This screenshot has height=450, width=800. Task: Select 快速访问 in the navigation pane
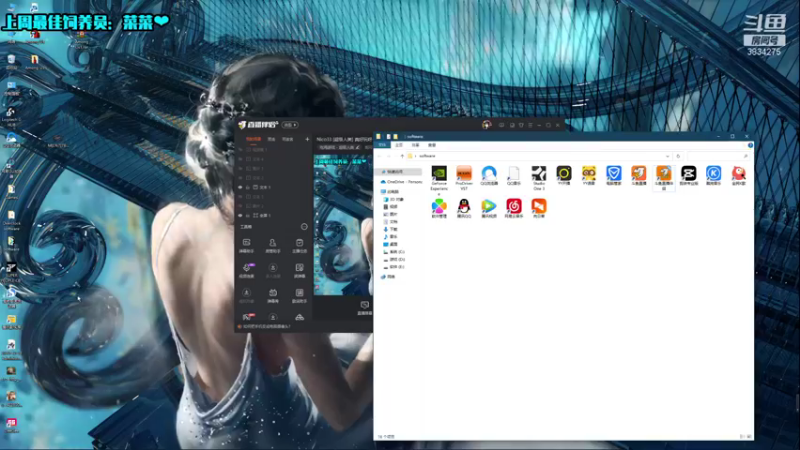coord(398,172)
